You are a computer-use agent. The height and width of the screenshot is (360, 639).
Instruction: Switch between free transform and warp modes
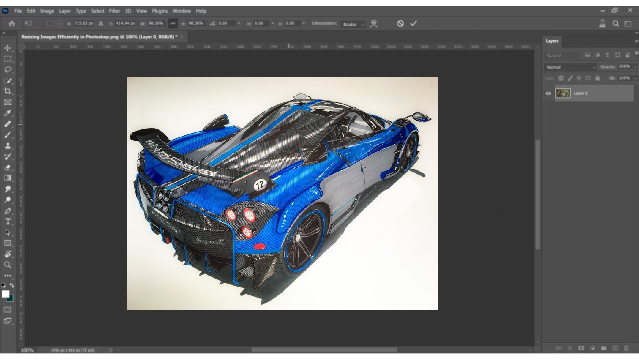374,24
